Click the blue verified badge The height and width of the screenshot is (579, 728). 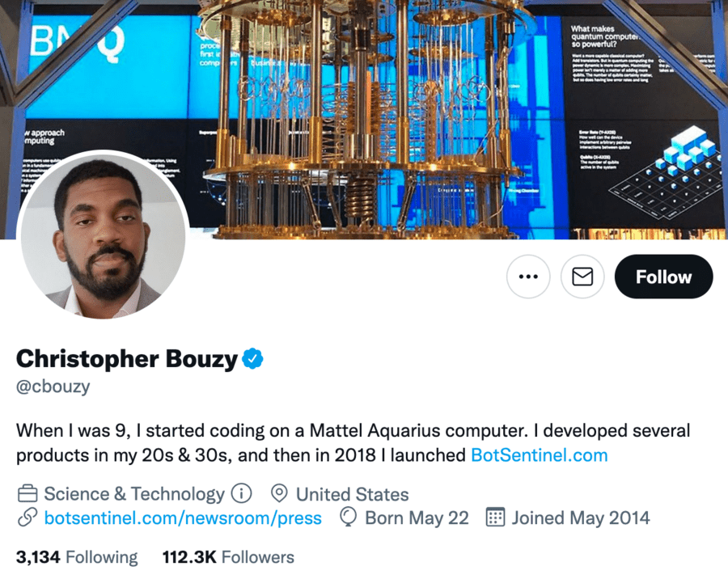click(253, 357)
